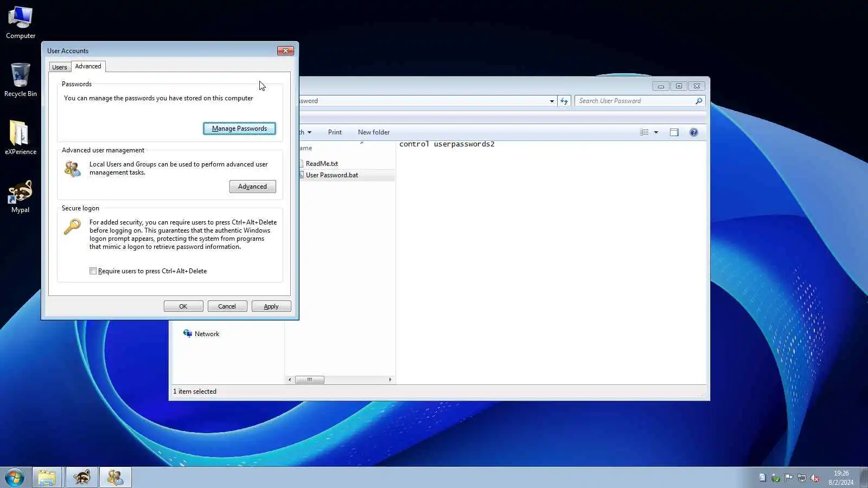Click the search magnifier icon in Explorer
The image size is (868, 488).
(x=699, y=101)
